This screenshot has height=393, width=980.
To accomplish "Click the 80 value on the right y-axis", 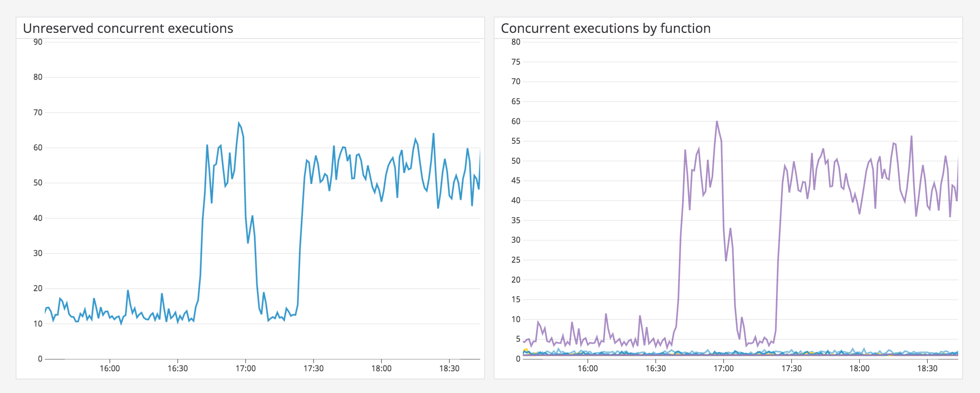I will pos(515,42).
